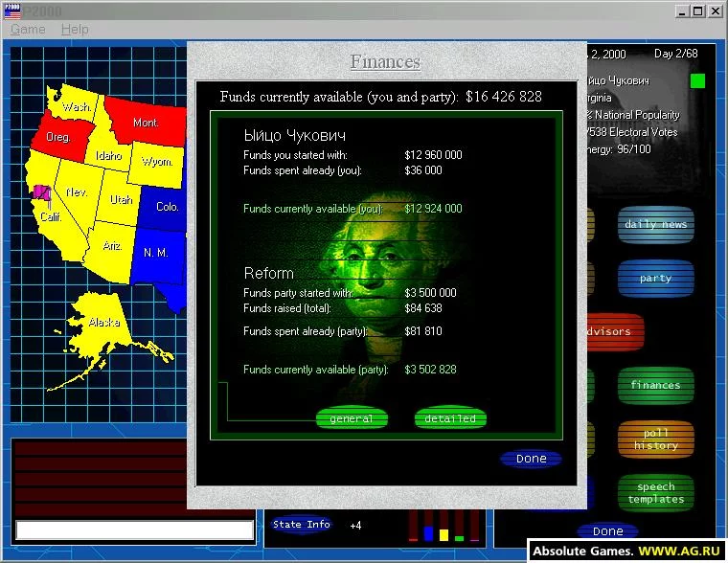The height and width of the screenshot is (563, 728).
Task: Click the State Info button
Action: 302,525
